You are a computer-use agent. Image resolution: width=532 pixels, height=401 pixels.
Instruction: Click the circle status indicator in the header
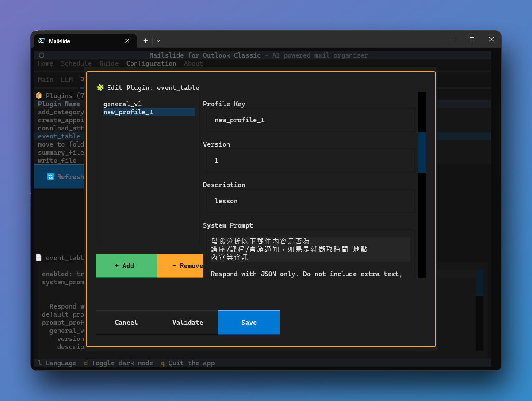(41, 55)
